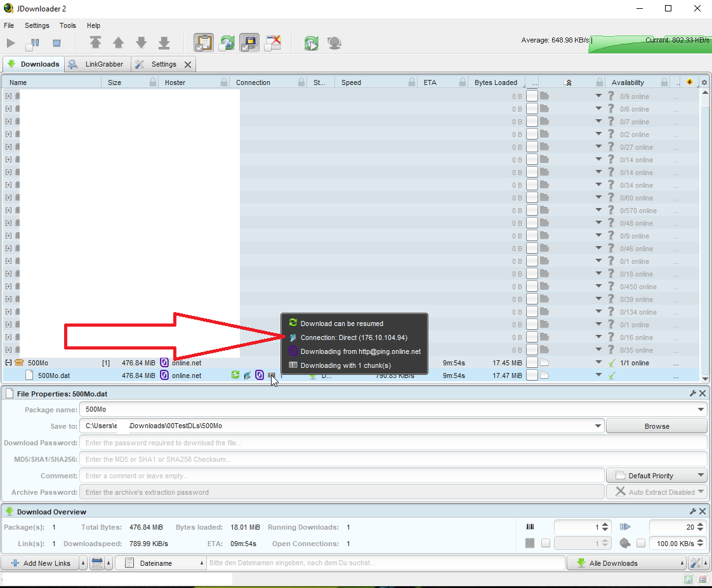Move selection to top with the toolbar arrow
This screenshot has height=588, width=712.
[95, 42]
